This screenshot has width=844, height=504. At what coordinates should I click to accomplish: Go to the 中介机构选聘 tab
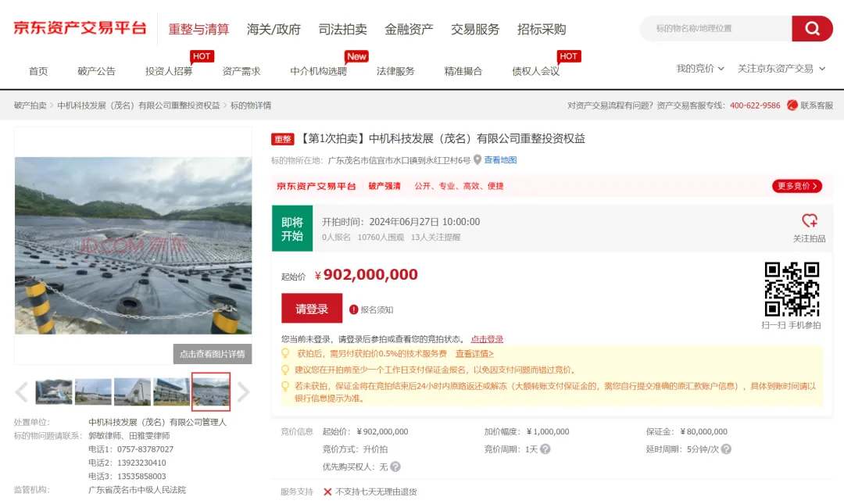click(318, 71)
